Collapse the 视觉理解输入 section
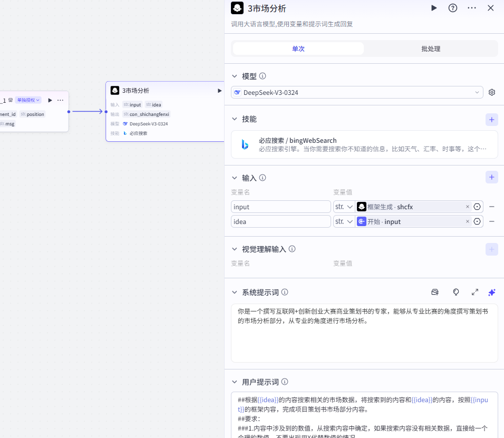 coord(235,249)
